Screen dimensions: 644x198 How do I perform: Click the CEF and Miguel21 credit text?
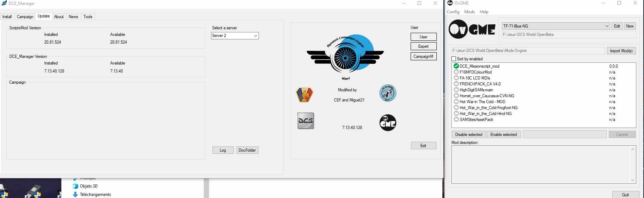pyautogui.click(x=349, y=100)
